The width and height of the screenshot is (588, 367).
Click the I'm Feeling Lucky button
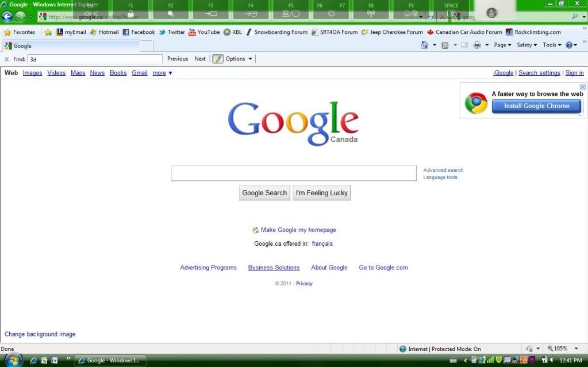(322, 192)
